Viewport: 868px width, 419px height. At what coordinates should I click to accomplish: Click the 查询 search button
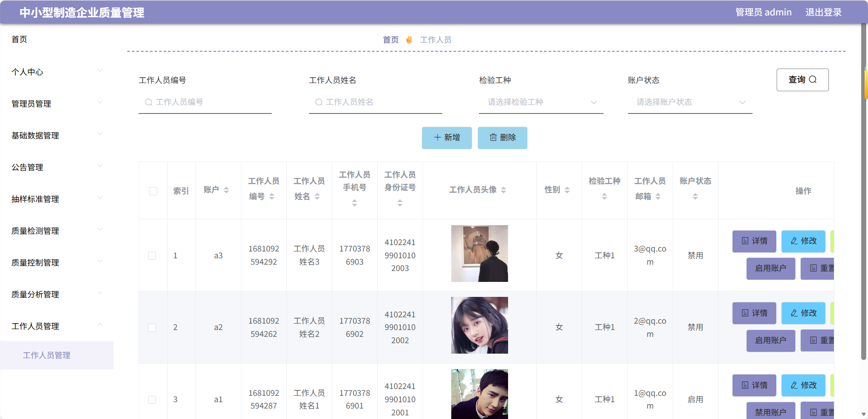tap(803, 79)
